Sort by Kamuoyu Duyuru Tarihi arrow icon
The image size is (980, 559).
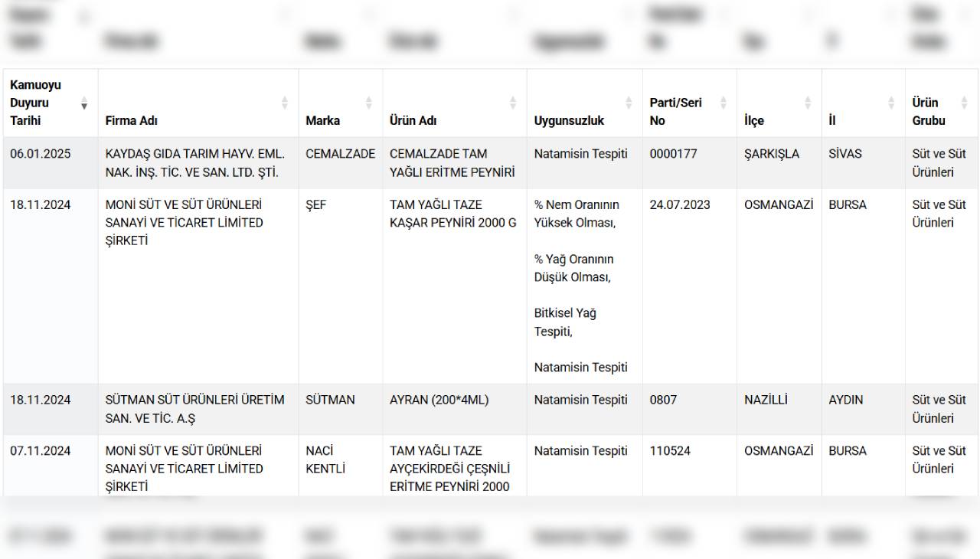84,103
